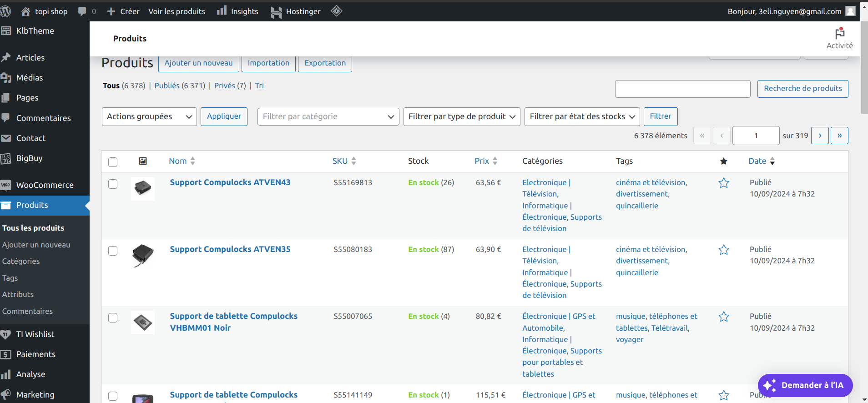Screen dimensions: 868x403
Task: Open the comments bubble in admin bar
Action: [82, 11]
